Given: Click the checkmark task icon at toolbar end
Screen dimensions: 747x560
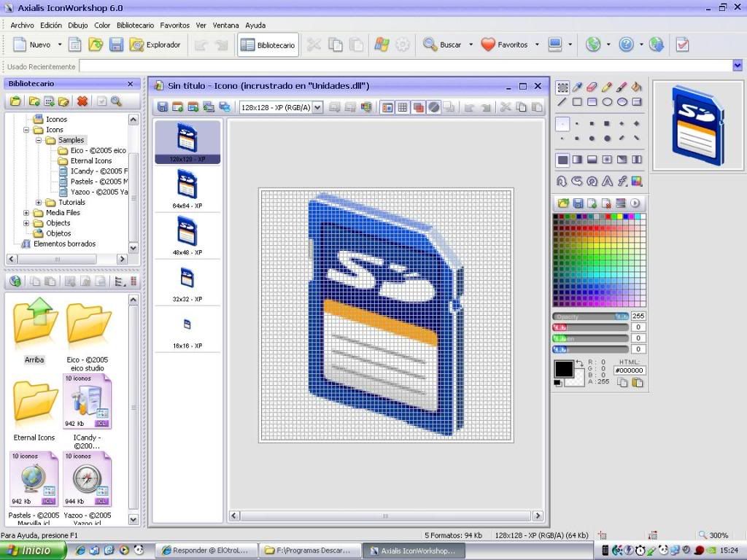Looking at the screenshot, I should [682, 44].
